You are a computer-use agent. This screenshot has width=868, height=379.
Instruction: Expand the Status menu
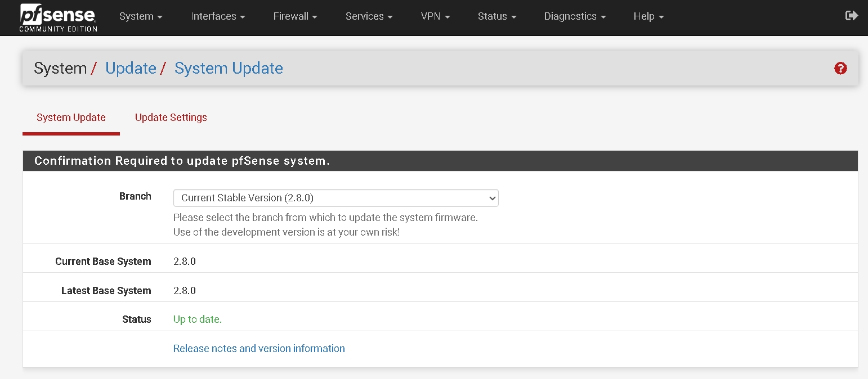pyautogui.click(x=496, y=16)
